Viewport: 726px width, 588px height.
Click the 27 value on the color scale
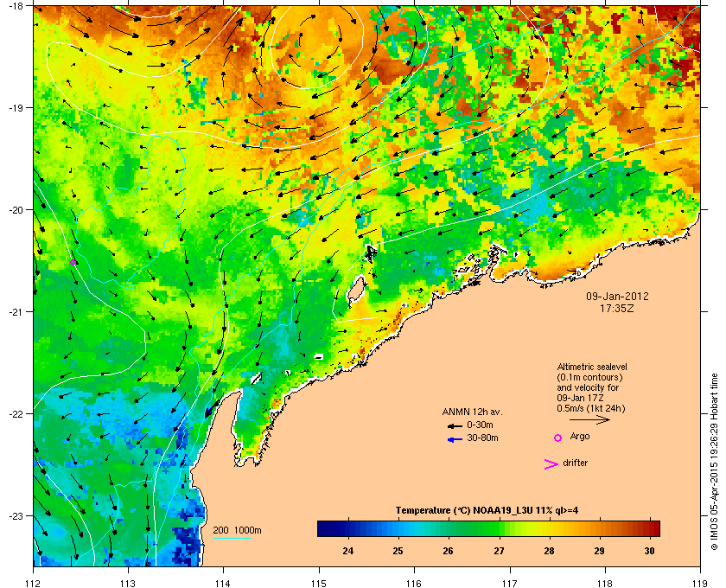(499, 551)
